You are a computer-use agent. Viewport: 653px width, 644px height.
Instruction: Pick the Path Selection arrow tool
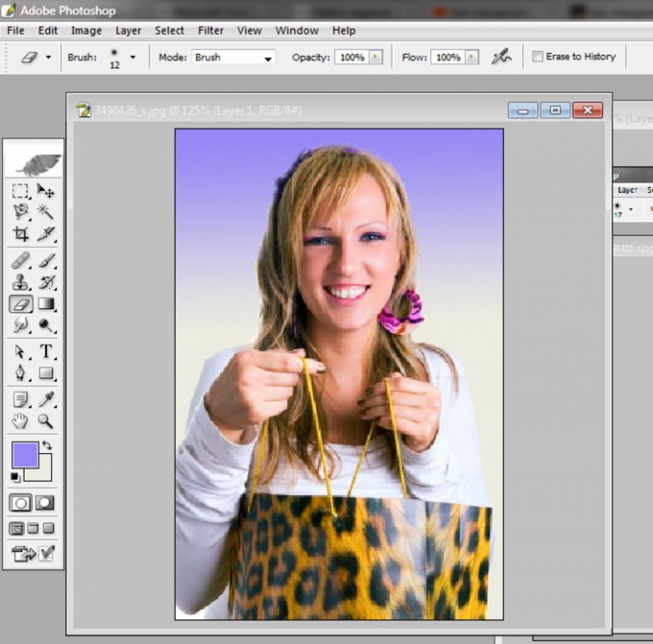coord(20,352)
